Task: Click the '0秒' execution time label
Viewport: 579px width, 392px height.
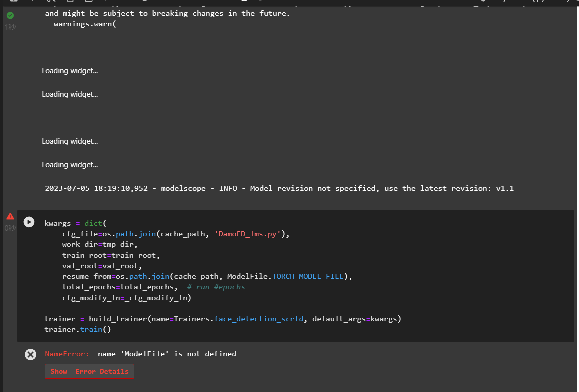Action: coord(11,228)
